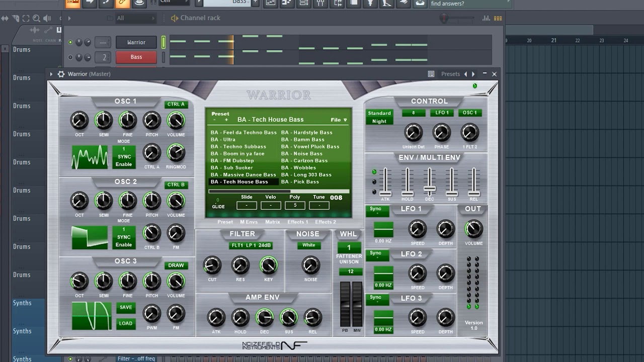Toggle LFO 1 Sync button
Image resolution: width=644 pixels, height=362 pixels.
377,211
